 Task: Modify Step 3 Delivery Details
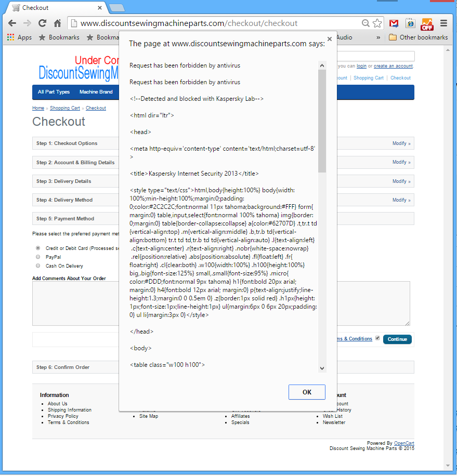click(x=401, y=181)
